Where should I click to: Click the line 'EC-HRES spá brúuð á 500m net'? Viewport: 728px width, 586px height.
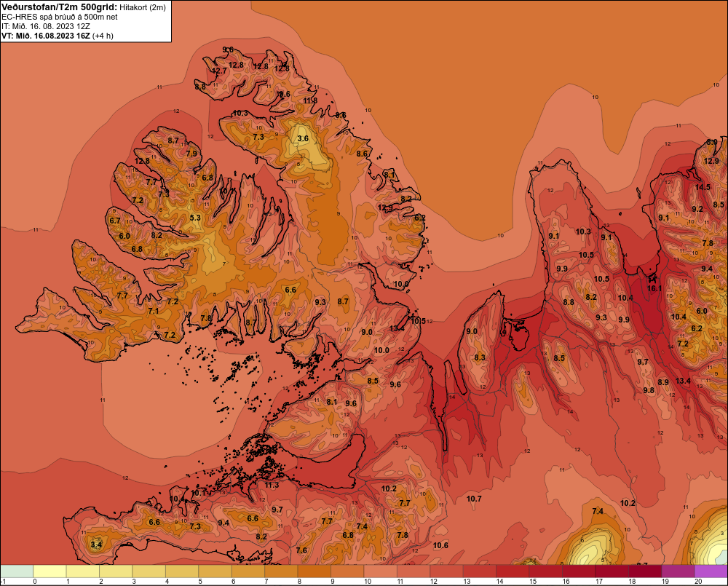60,17
